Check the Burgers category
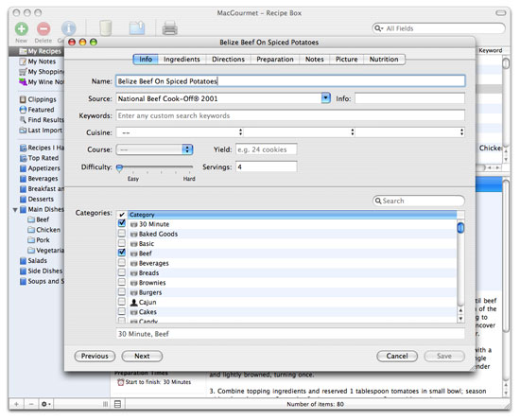This screenshot has height=420, width=520. pos(122,292)
